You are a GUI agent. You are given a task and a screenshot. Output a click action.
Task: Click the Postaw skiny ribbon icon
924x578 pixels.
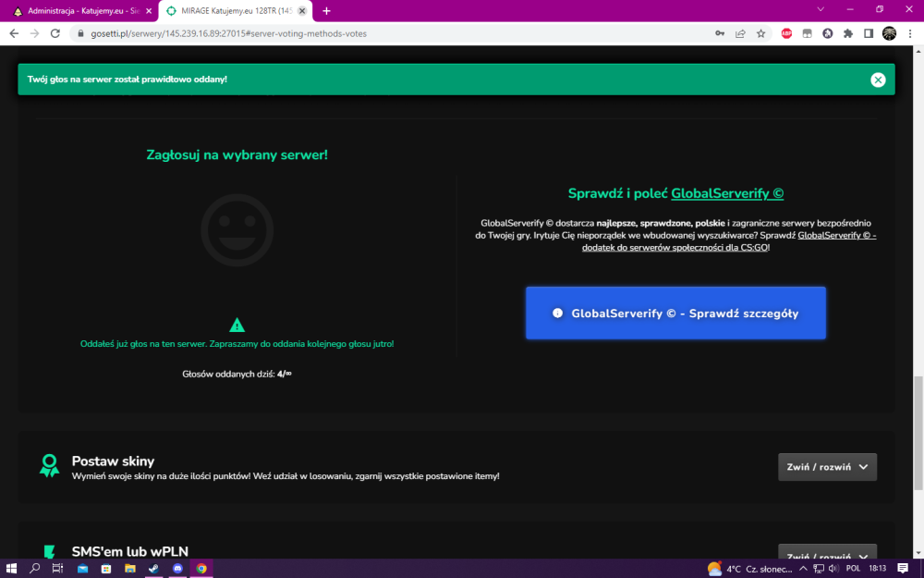click(50, 466)
